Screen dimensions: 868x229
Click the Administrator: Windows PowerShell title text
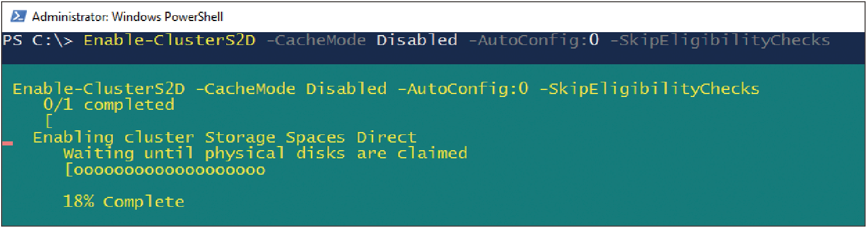coord(127,16)
